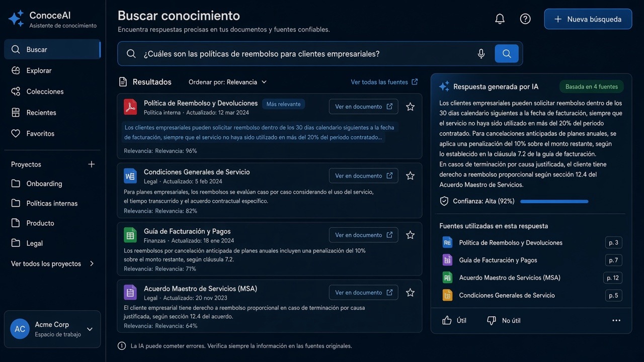Open Ver todas las fuentes link
The height and width of the screenshot is (362, 644).
tap(384, 82)
